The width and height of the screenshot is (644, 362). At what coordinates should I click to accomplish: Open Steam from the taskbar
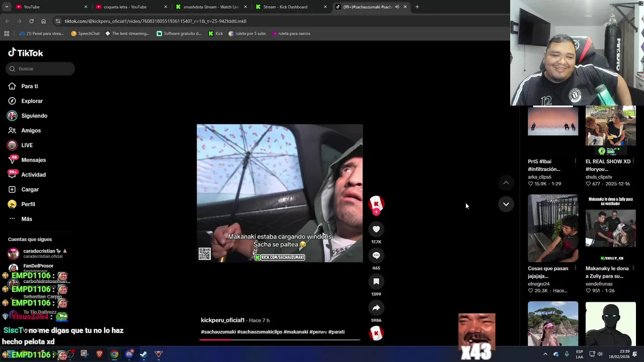[143, 354]
